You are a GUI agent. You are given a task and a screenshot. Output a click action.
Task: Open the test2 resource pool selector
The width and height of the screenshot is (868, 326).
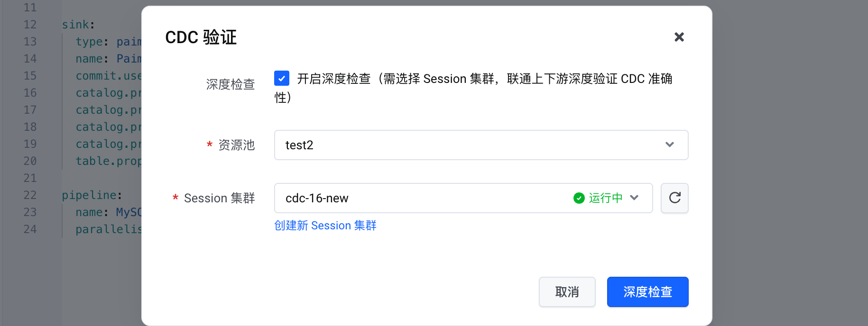pyautogui.click(x=474, y=145)
